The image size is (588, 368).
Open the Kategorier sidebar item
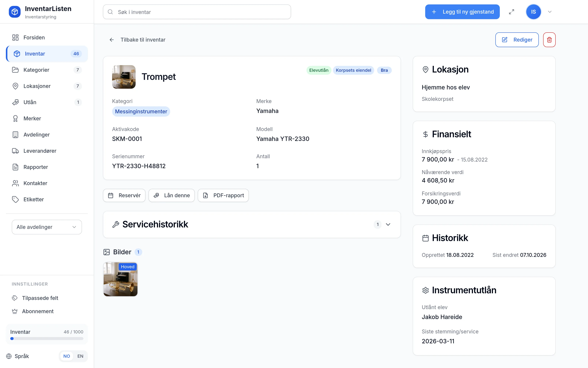click(x=47, y=70)
